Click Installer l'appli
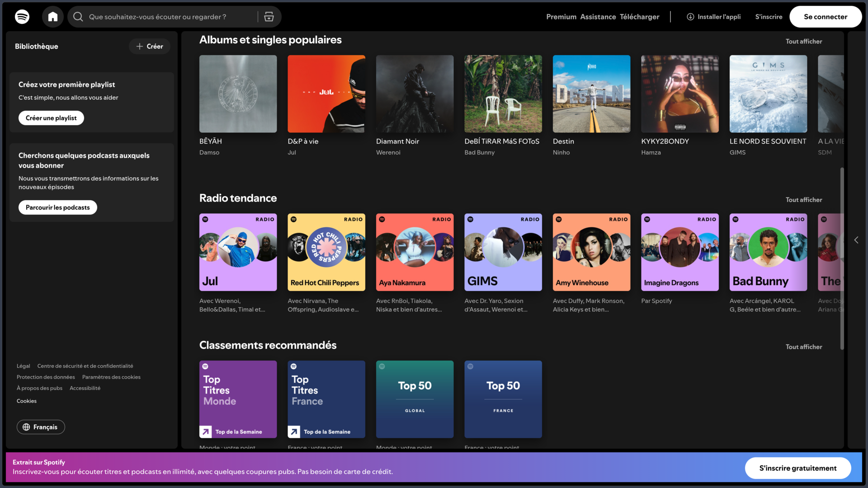868x488 pixels. [714, 17]
